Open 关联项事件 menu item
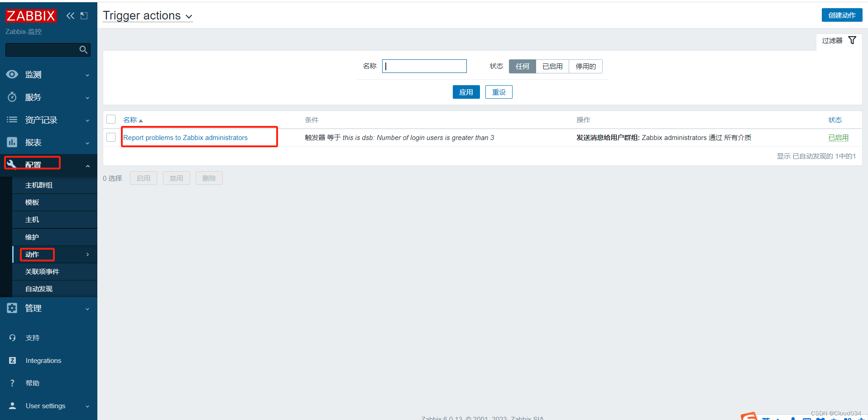The image size is (868, 420). [55, 271]
